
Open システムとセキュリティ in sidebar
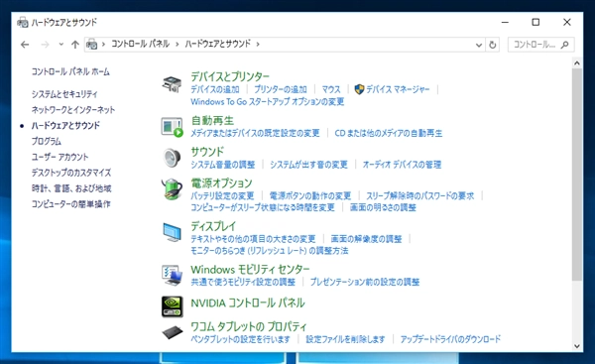64,94
